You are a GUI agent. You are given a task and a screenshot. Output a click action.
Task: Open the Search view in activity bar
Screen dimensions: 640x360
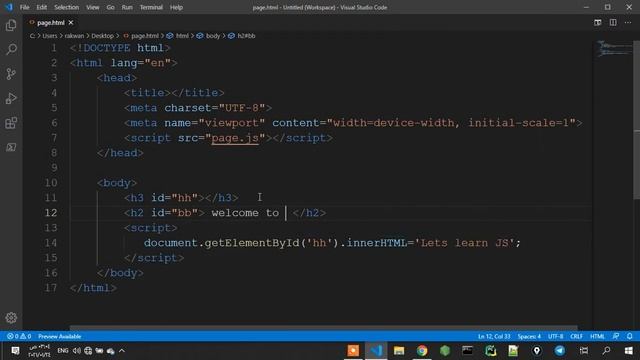(11, 49)
